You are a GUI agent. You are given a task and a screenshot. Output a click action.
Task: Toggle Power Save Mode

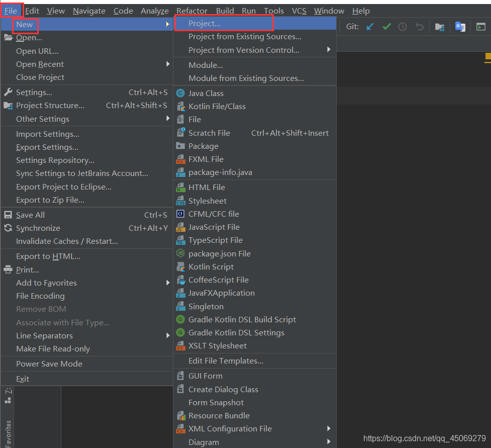click(x=49, y=364)
